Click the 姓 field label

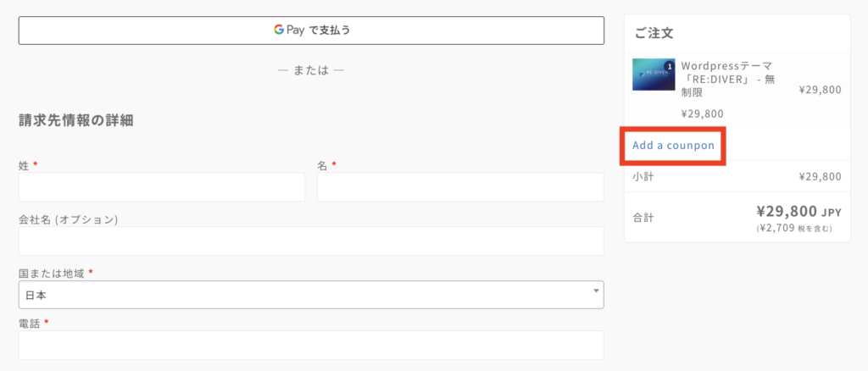pyautogui.click(x=24, y=165)
